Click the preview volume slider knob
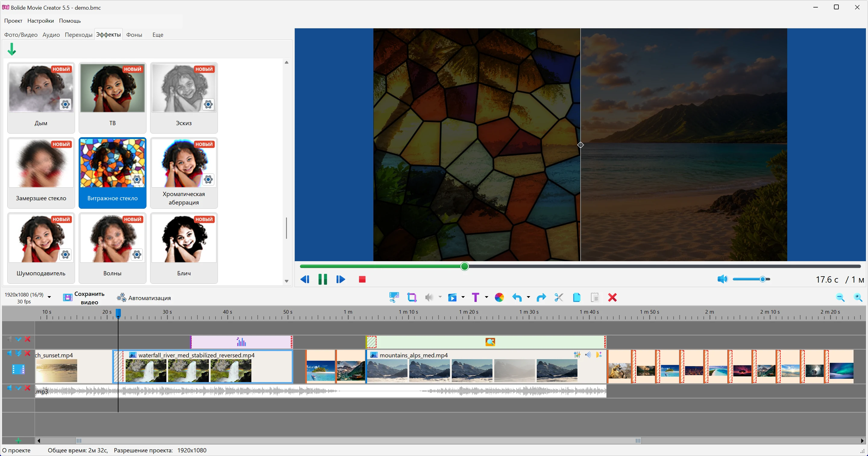The height and width of the screenshot is (456, 868). (763, 279)
